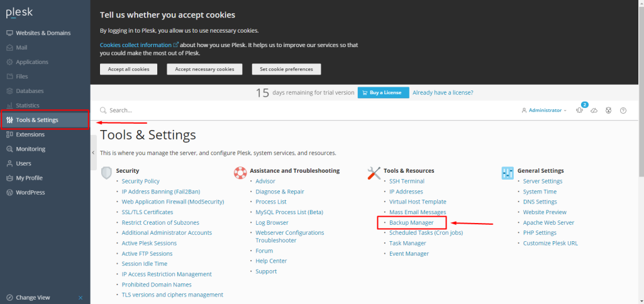View Active FTP Sessions
Screen dimensions: 644x304
147,254
